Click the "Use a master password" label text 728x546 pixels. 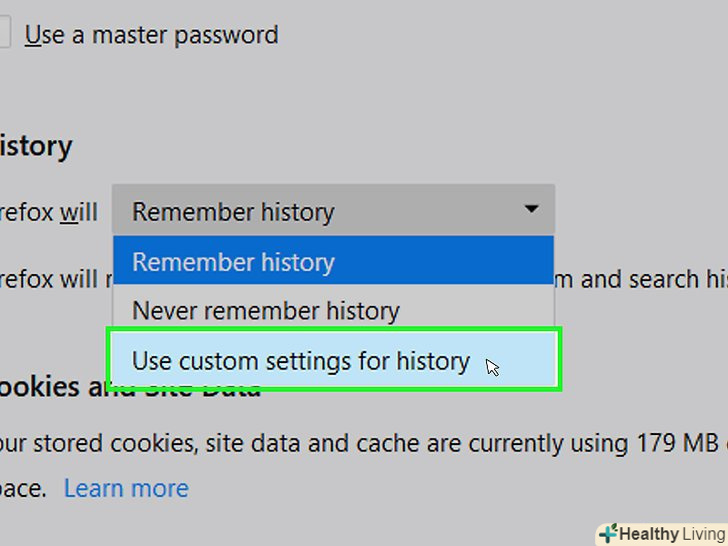tap(151, 35)
